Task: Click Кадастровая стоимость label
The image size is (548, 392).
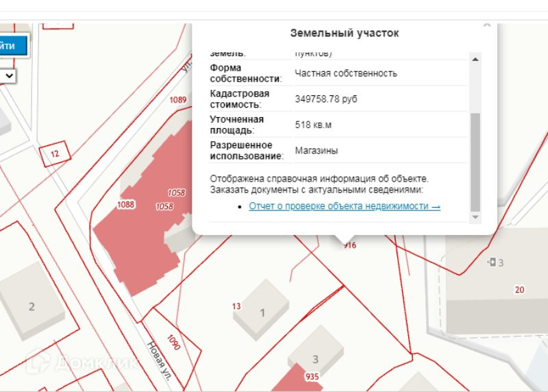Action: click(240, 99)
